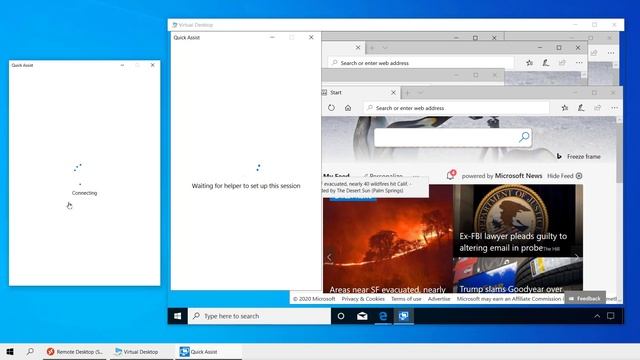
Task: Minimize the inner Quick Assist waiting window
Action: (x=272, y=37)
